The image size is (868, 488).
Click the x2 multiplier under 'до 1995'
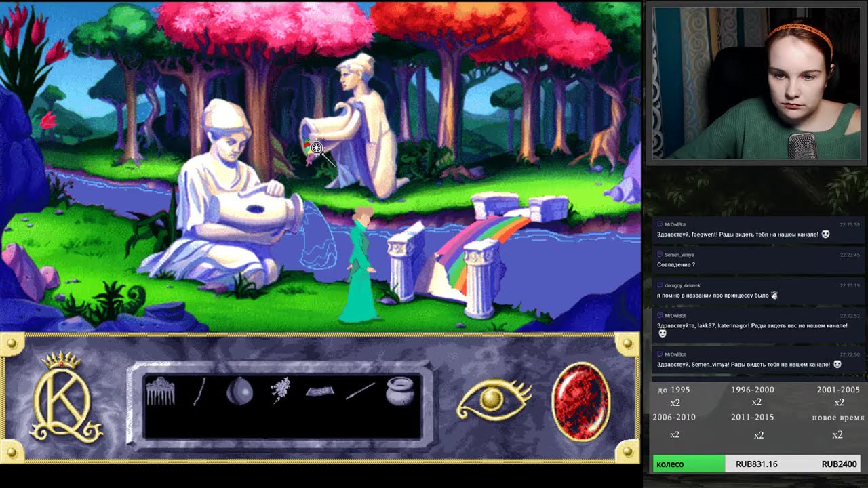coord(675,403)
